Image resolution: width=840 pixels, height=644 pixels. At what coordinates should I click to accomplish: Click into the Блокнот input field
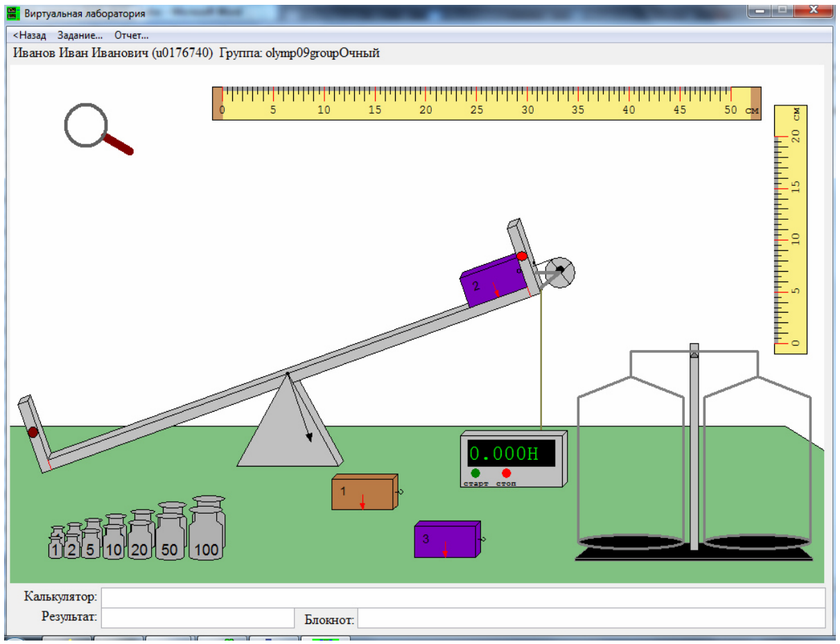(x=591, y=618)
